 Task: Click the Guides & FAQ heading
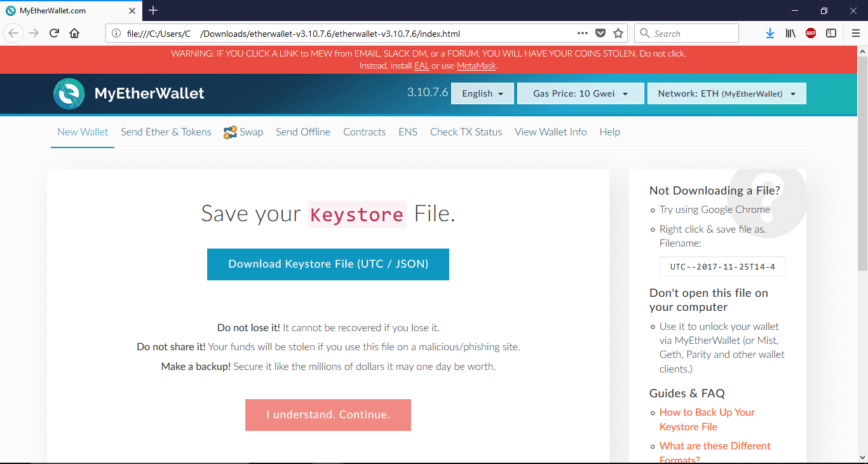(x=687, y=393)
